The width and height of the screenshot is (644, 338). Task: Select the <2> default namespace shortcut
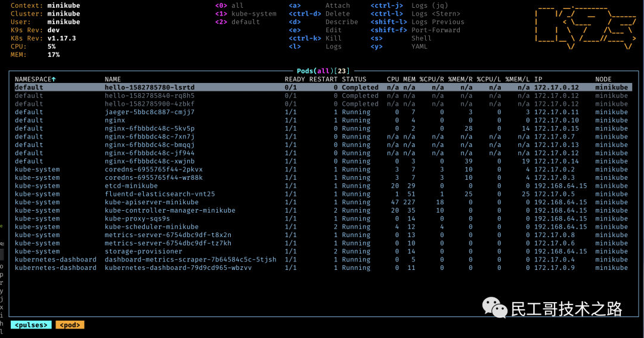pyautogui.click(x=237, y=21)
